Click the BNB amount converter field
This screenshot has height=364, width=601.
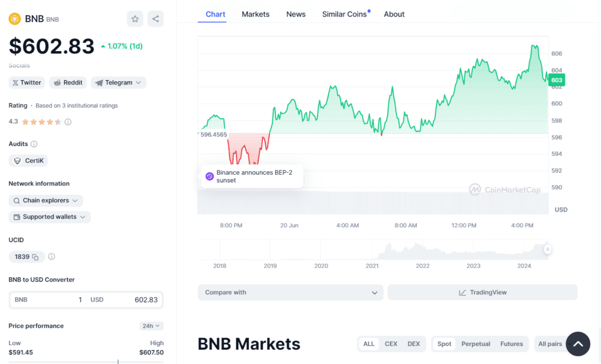[x=48, y=300]
